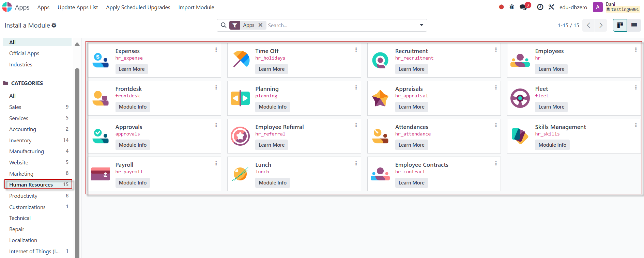Viewport: 644px width, 258px height.
Task: Click the filter funnel icon in the search
Action: [x=235, y=25]
